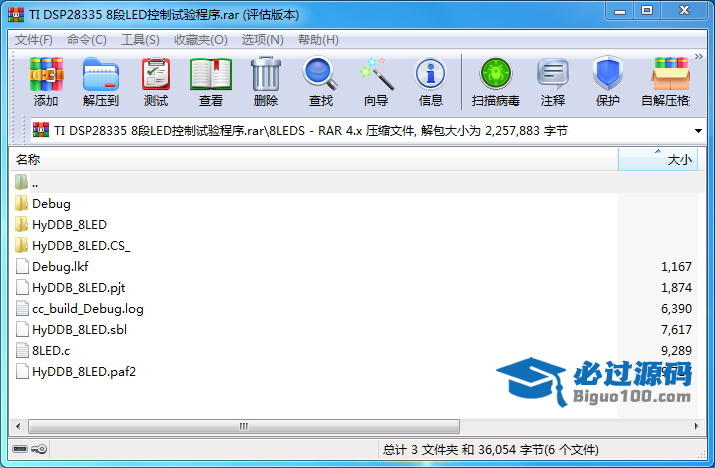Click the 8LED.c file icon

[22, 350]
